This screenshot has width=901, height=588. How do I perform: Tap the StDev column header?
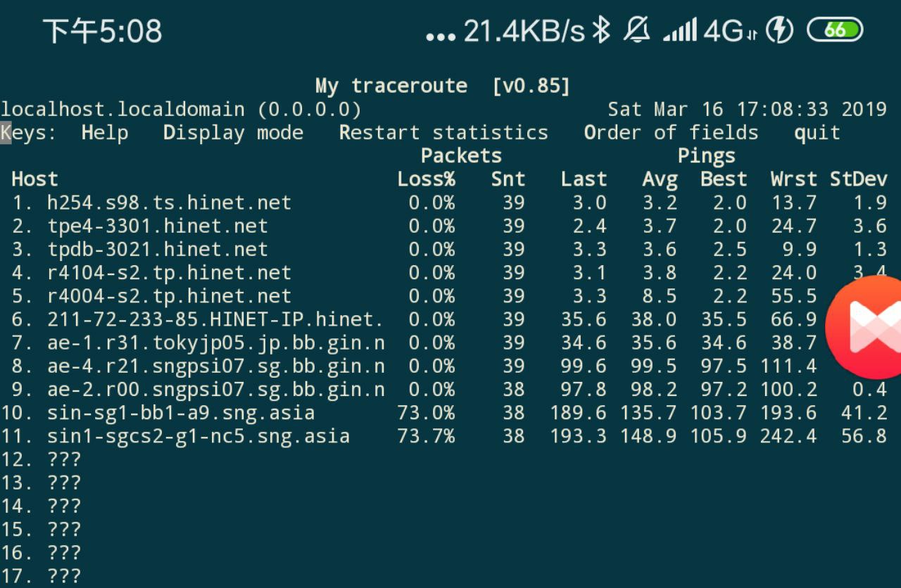click(x=858, y=179)
